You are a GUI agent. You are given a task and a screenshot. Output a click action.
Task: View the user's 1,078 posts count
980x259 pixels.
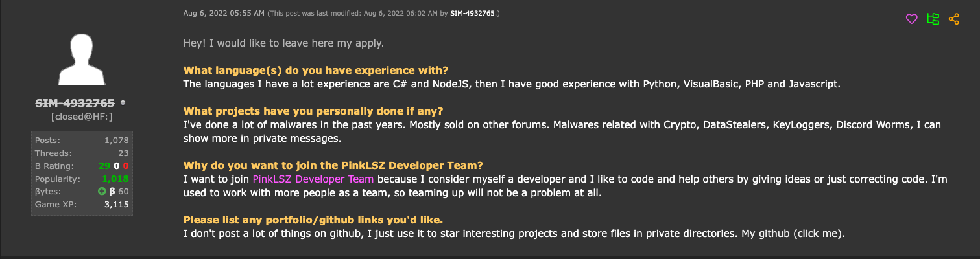point(116,140)
